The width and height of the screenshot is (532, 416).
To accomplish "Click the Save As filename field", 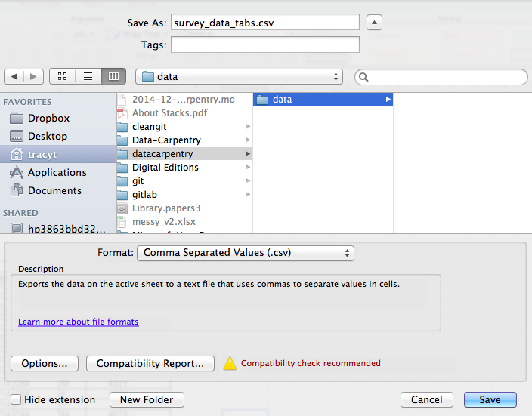I will pos(264,23).
